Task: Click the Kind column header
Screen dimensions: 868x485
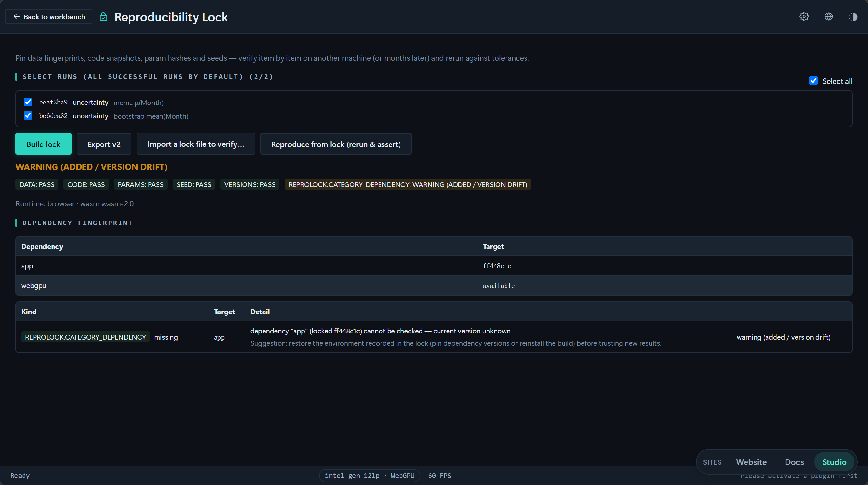Action: coord(29,312)
